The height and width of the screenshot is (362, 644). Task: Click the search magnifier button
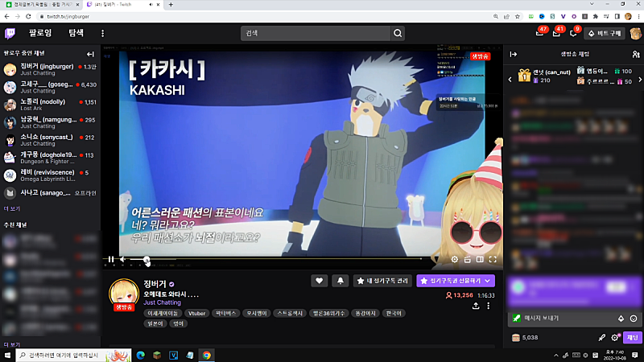pyautogui.click(x=398, y=33)
